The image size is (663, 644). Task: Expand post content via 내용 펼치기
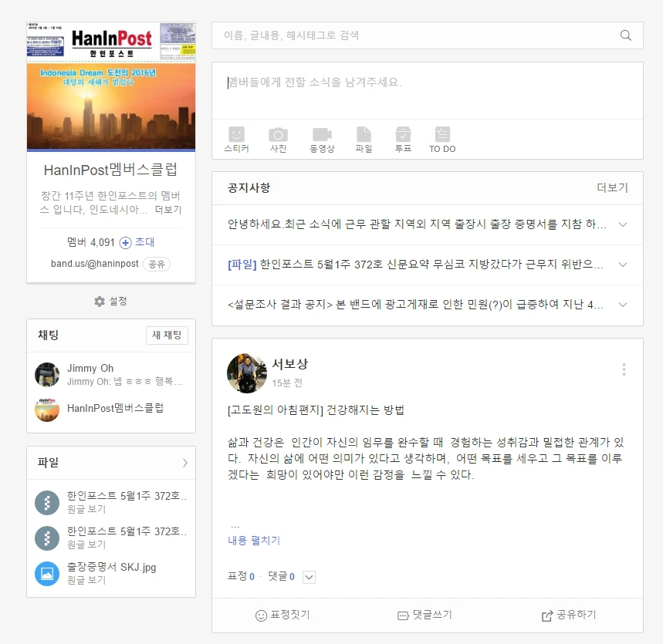click(254, 541)
